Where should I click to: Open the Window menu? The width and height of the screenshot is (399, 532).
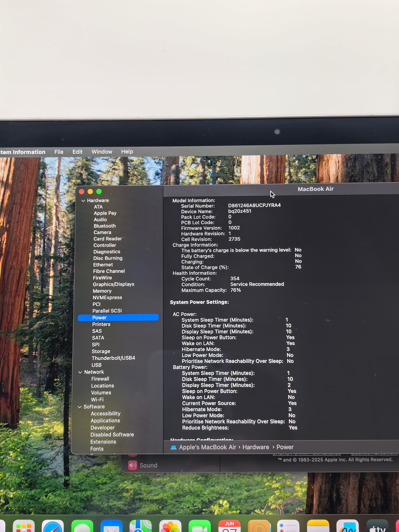(102, 152)
